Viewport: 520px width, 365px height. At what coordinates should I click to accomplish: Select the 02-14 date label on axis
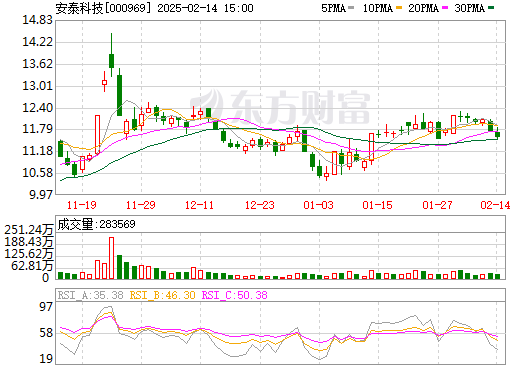[495, 205]
